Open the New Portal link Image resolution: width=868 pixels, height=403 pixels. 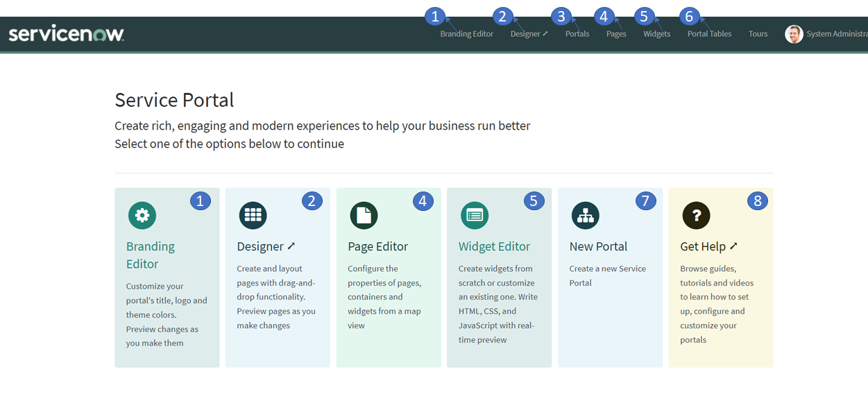pyautogui.click(x=598, y=246)
